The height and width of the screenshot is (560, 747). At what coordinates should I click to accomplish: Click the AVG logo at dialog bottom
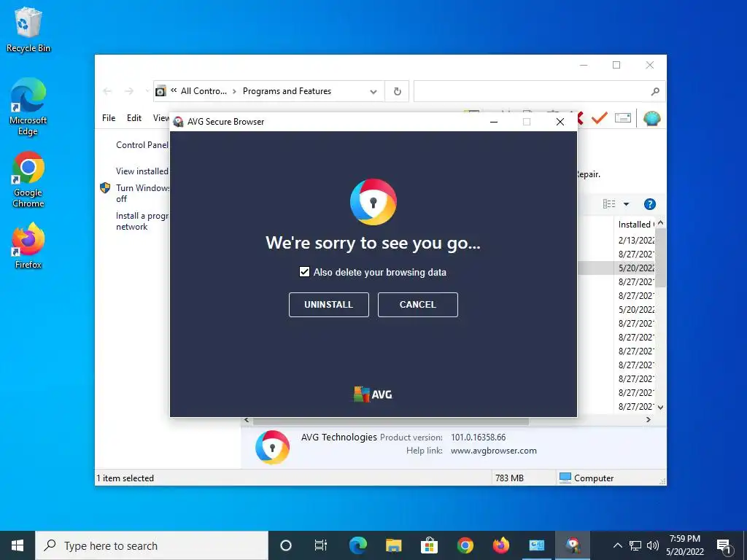point(373,394)
